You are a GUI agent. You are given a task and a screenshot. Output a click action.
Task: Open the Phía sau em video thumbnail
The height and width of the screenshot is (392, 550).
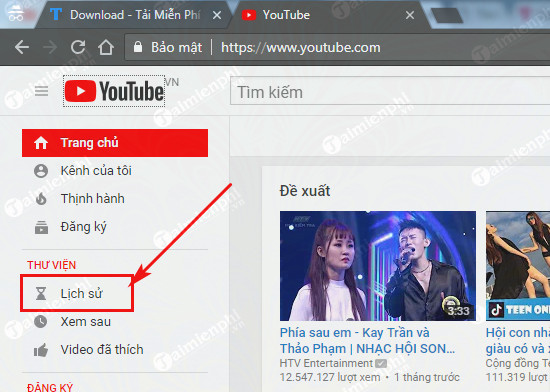pos(378,266)
